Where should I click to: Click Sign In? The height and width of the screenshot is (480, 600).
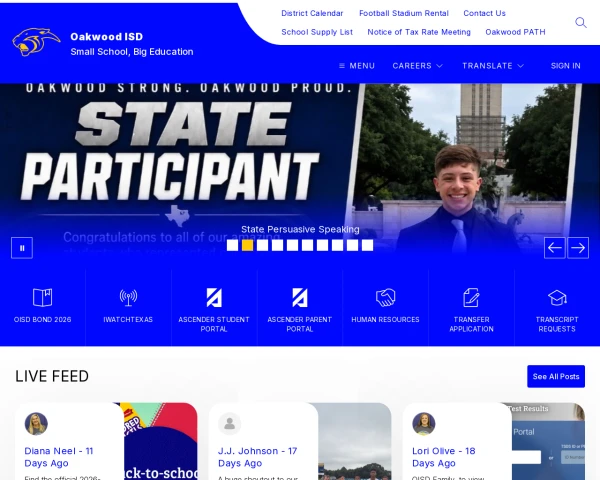(566, 66)
